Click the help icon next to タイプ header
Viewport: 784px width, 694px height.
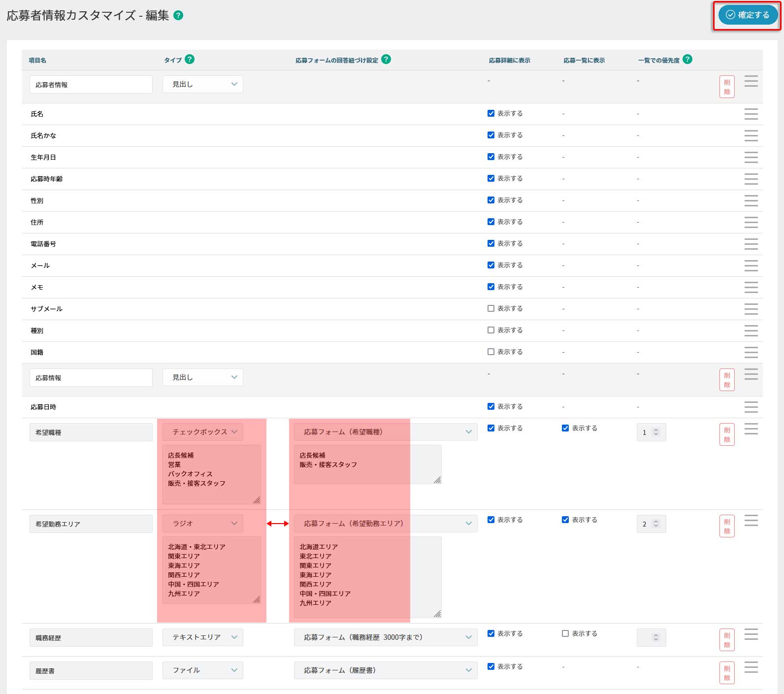190,59
